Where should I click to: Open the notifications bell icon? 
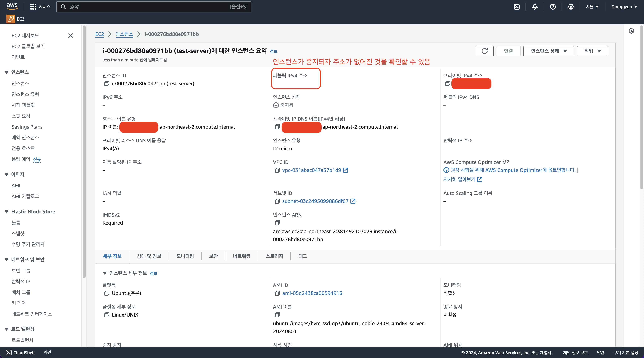(534, 7)
